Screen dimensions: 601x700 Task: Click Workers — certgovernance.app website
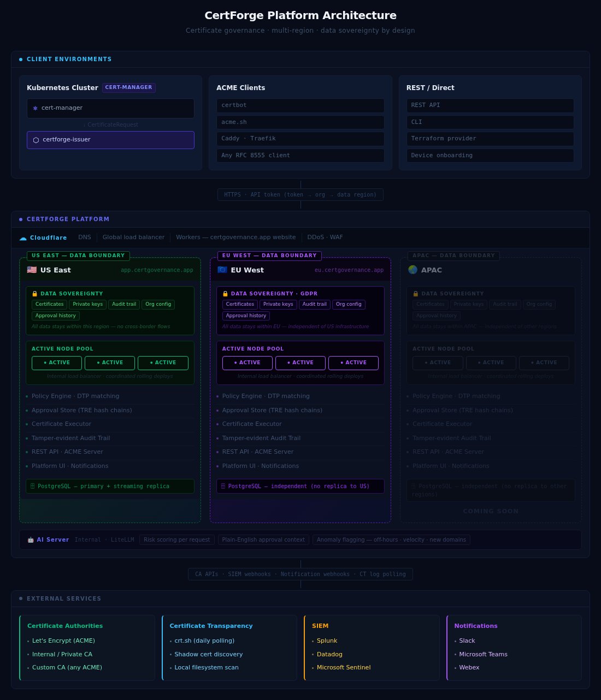[235, 238]
